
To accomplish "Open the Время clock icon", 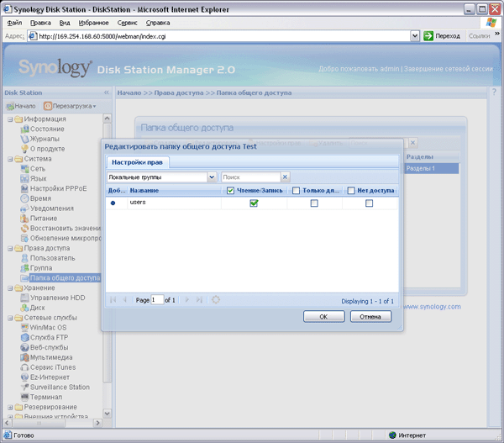I will (24, 198).
